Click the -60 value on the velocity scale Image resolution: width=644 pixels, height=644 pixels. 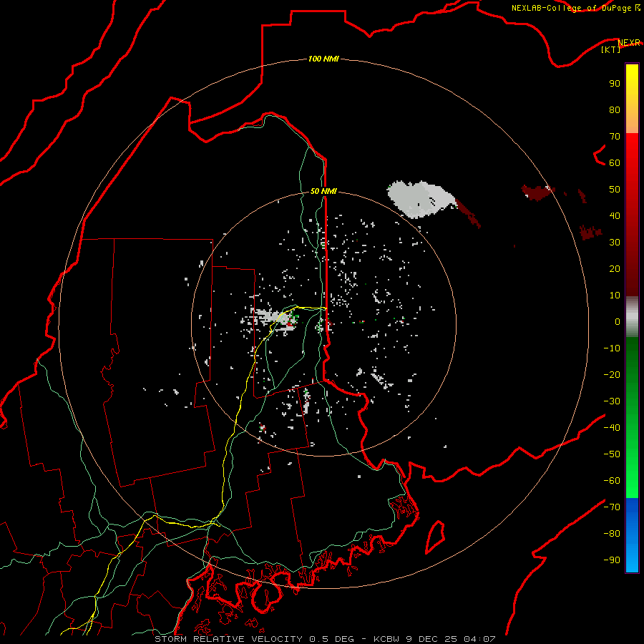tap(612, 481)
